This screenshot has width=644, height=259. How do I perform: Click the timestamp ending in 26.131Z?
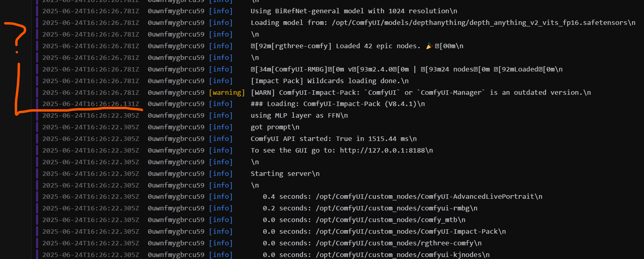tap(91, 104)
